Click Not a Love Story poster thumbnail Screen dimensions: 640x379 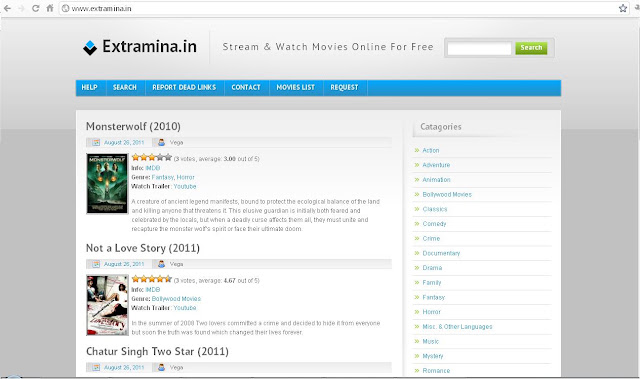tap(107, 305)
